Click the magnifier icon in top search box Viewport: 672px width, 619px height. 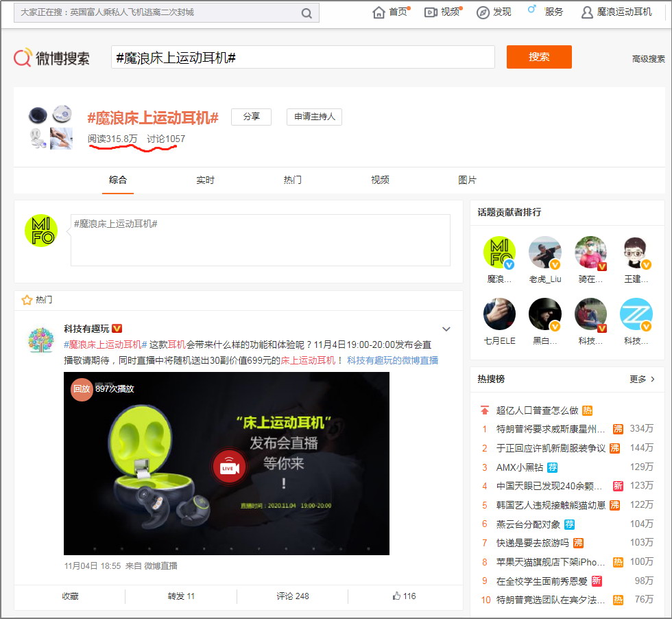click(x=307, y=13)
